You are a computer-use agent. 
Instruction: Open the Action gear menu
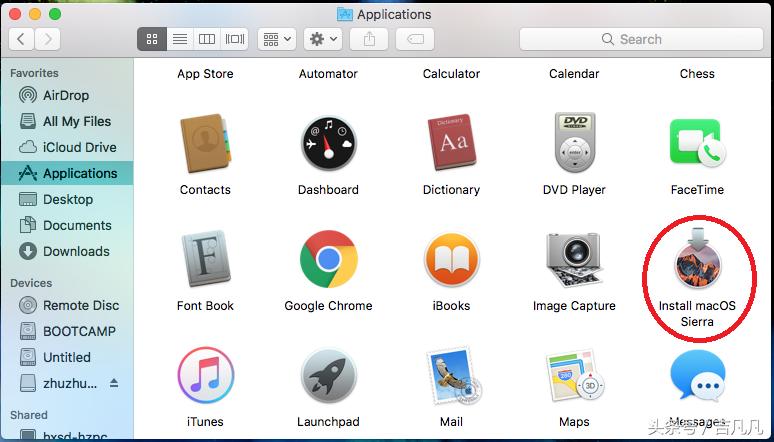click(323, 39)
